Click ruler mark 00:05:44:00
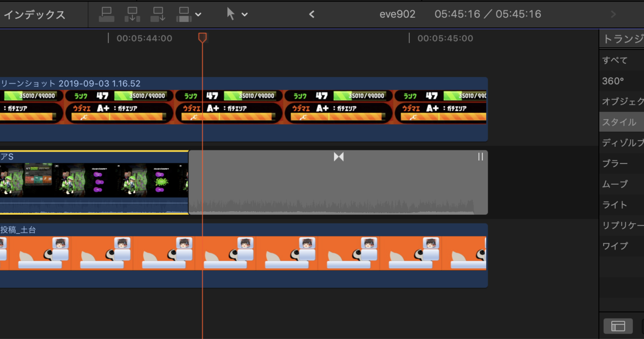 click(x=144, y=38)
